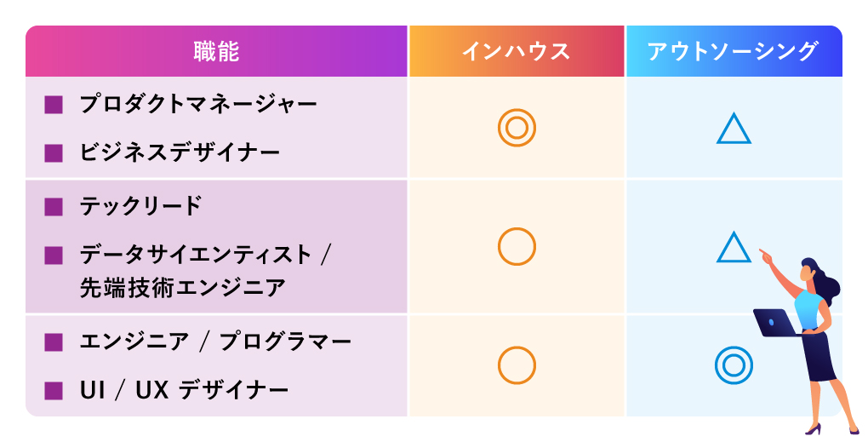The width and height of the screenshot is (868, 442).
Task: Select the インハウス column header
Action: (x=517, y=51)
